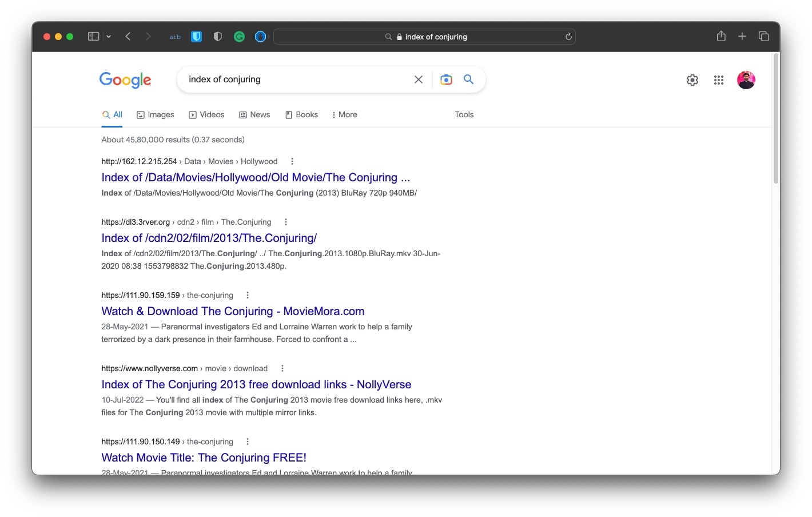The height and width of the screenshot is (517, 812).
Task: Open options dots for the dl3.3rver.org result
Action: tap(286, 222)
